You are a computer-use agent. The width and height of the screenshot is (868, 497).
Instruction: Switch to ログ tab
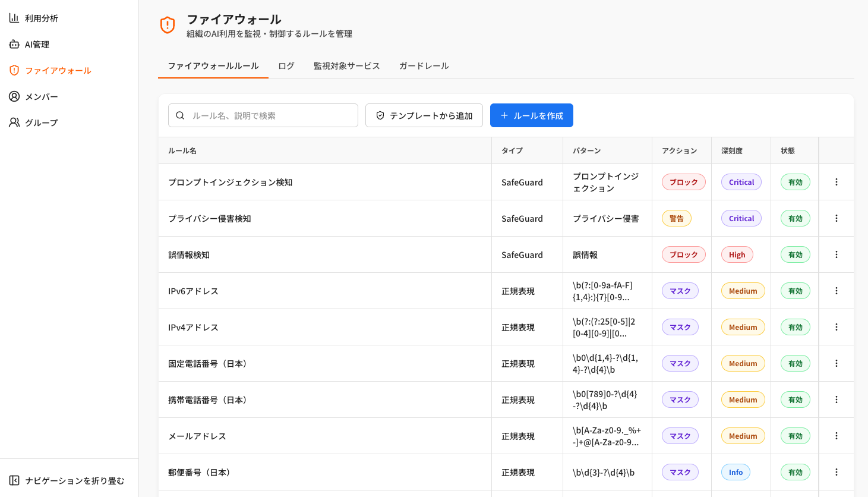click(286, 66)
